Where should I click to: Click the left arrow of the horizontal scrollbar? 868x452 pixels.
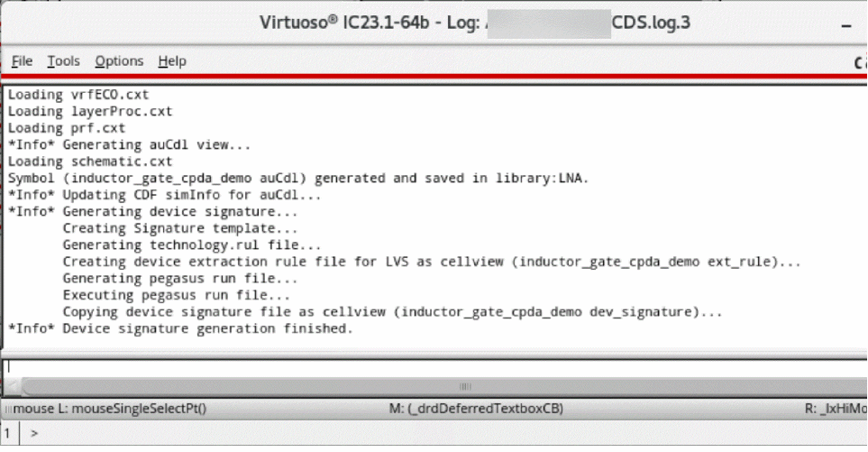click(x=11, y=385)
